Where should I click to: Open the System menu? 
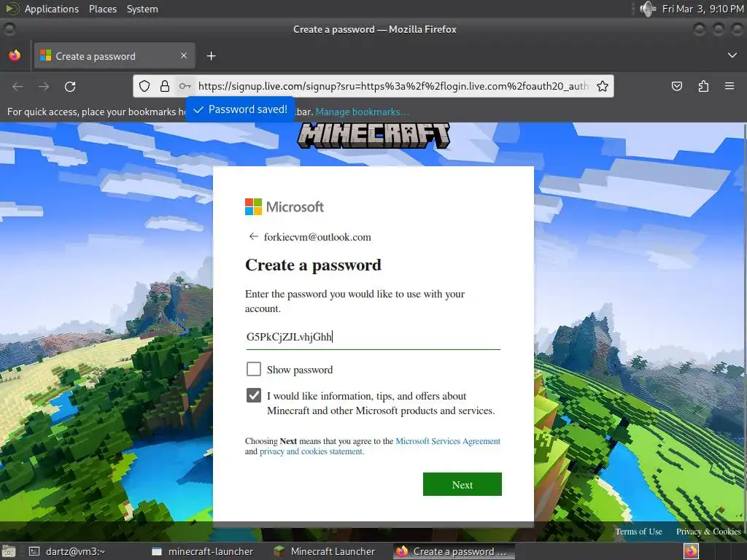142,9
